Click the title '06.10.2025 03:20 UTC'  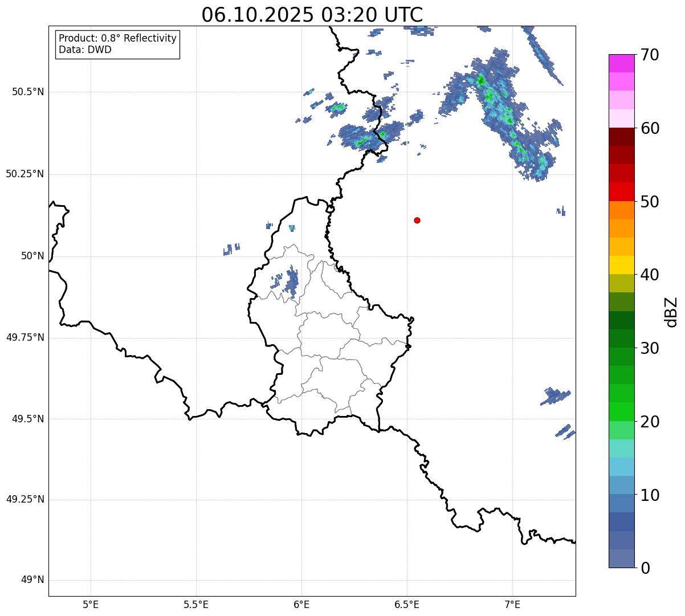point(312,15)
